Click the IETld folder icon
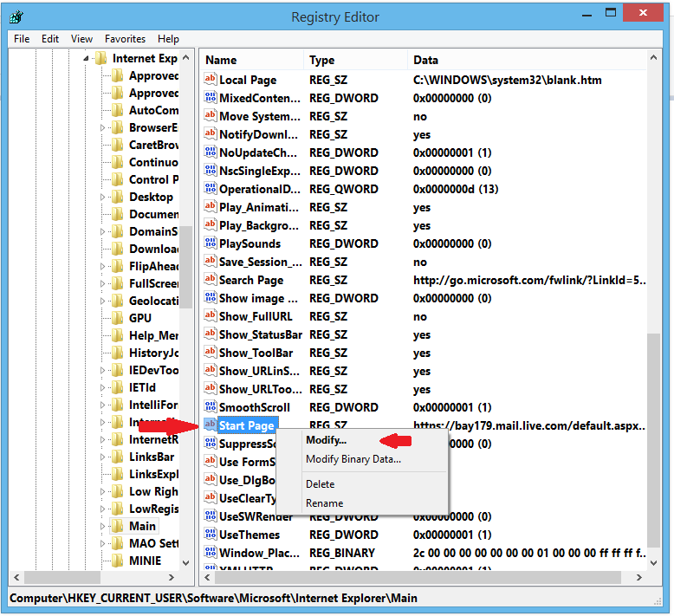 coord(117,387)
